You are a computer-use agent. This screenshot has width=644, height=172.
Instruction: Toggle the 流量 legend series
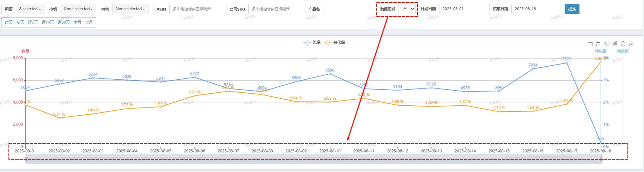point(312,42)
